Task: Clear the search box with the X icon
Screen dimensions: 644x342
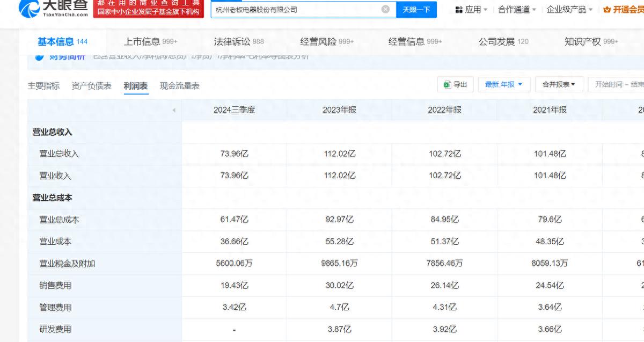Action: click(385, 9)
